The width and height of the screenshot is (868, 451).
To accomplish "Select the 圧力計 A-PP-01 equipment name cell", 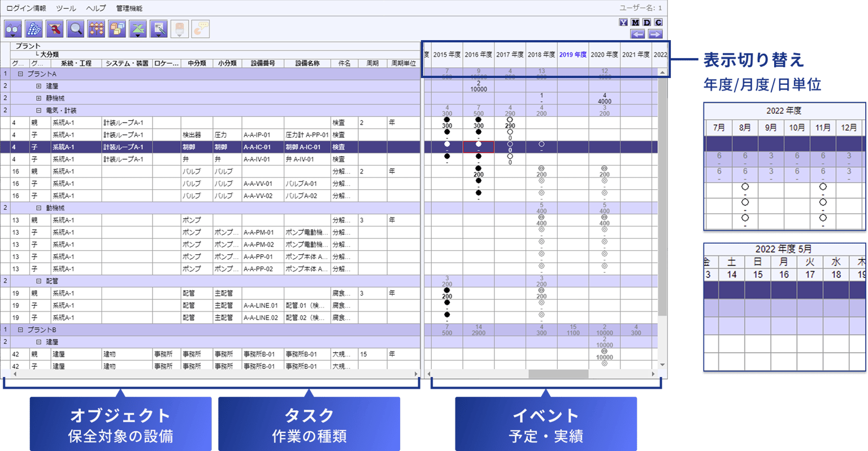I will coord(307,135).
